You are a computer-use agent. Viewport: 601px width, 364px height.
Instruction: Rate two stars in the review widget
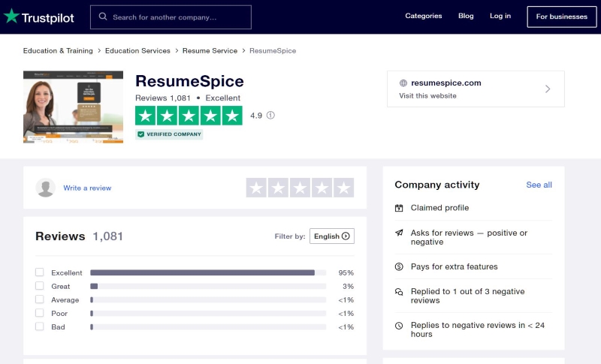click(278, 188)
